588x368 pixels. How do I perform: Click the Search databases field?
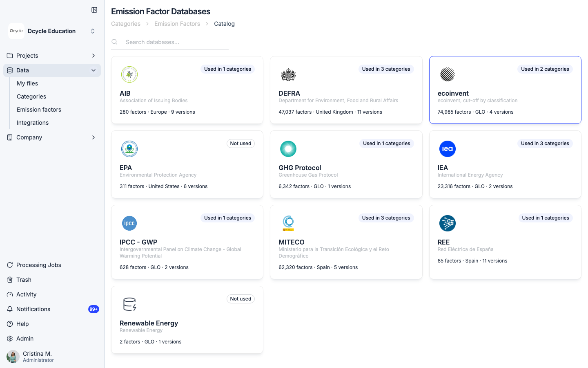(170, 42)
